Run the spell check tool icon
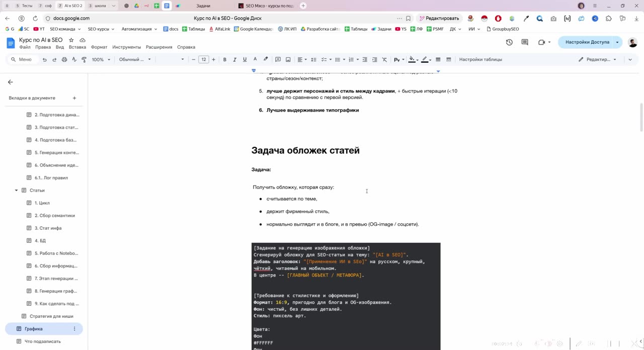Viewport: 644px width, 350px height. click(74, 59)
